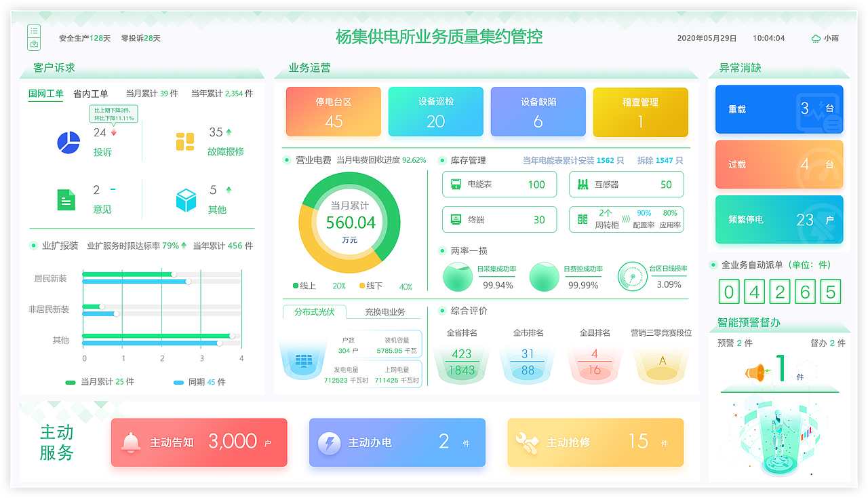Click the list menu icon top-left

coord(34,31)
